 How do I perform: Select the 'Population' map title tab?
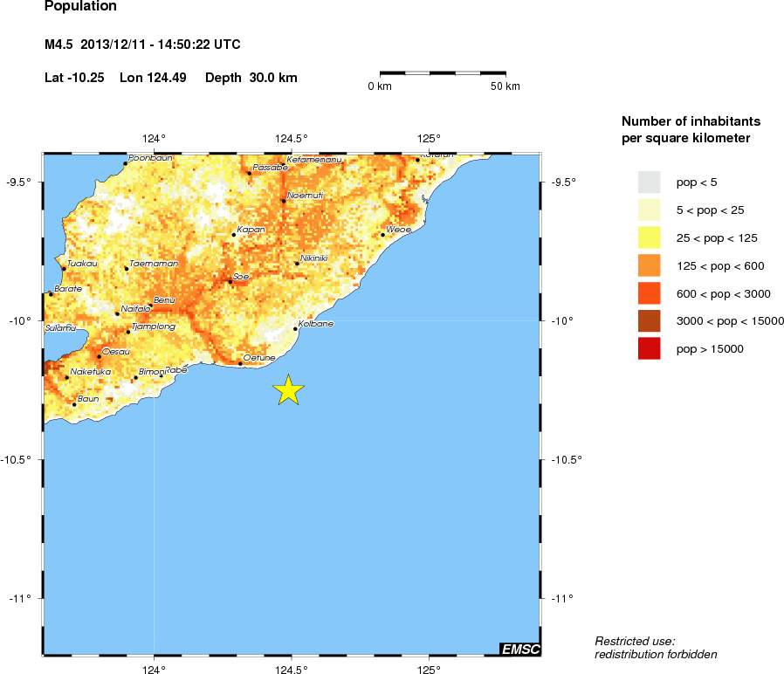(x=79, y=7)
